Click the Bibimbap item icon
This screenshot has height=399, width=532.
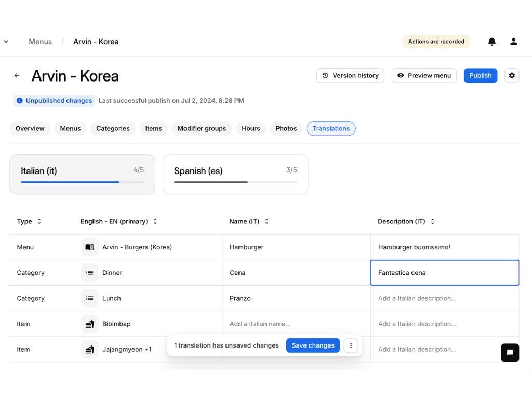pos(89,324)
